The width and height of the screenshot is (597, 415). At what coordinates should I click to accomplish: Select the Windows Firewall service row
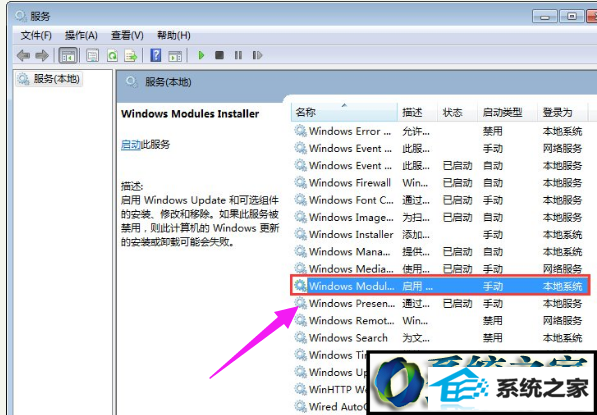click(x=440, y=183)
